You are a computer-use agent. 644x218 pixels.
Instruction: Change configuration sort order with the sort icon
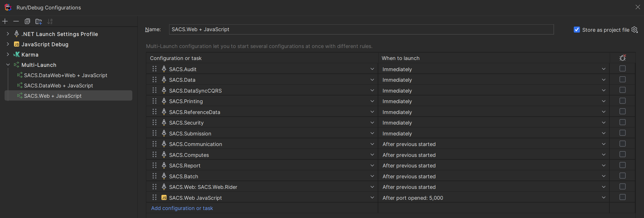(x=50, y=21)
